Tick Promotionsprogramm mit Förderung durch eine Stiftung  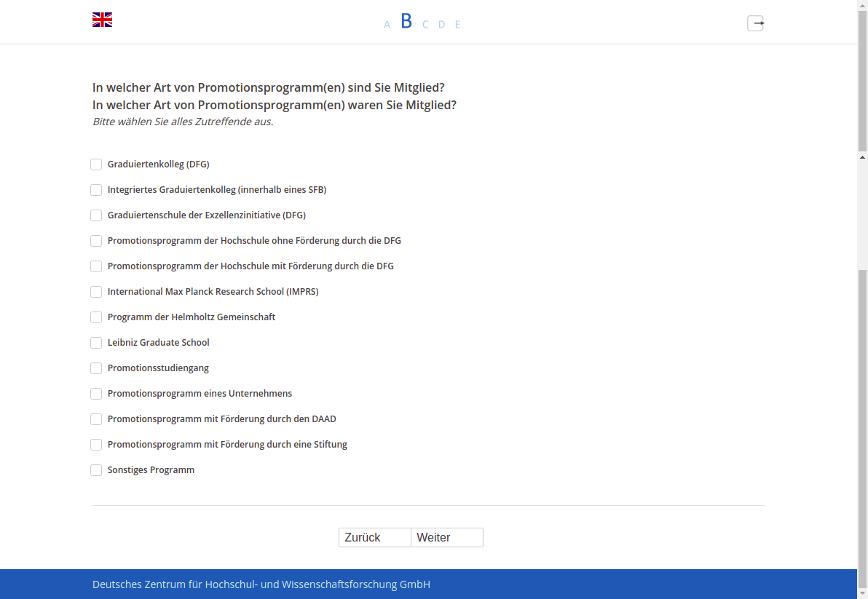[96, 444]
